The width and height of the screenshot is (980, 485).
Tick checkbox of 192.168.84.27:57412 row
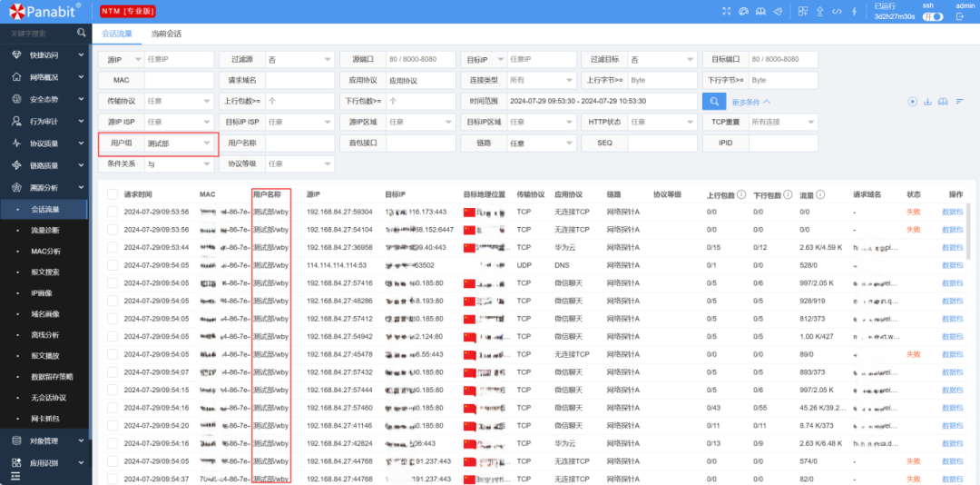click(113, 319)
